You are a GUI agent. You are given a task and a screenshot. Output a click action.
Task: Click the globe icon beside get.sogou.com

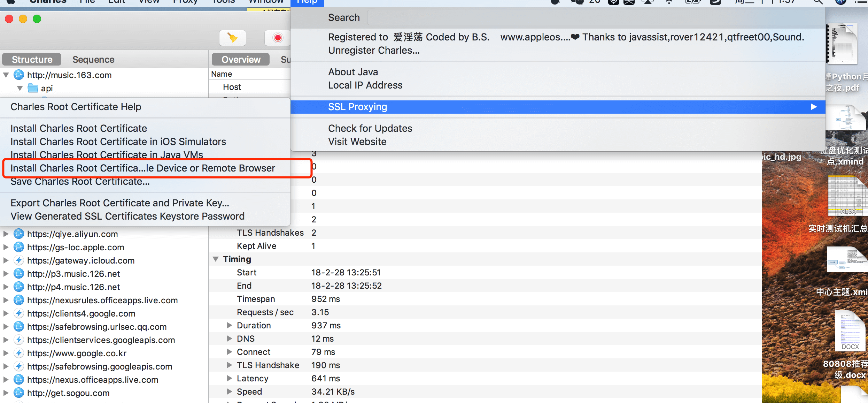click(x=18, y=393)
